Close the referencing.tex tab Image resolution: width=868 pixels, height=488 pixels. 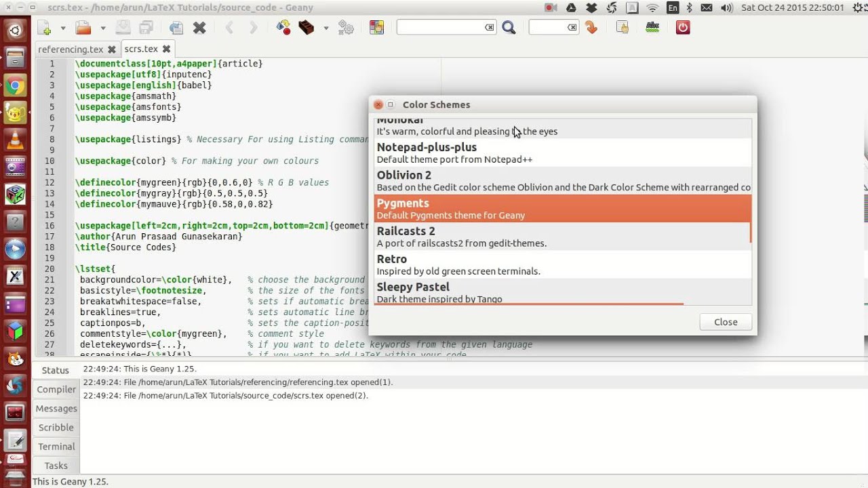pyautogui.click(x=112, y=49)
